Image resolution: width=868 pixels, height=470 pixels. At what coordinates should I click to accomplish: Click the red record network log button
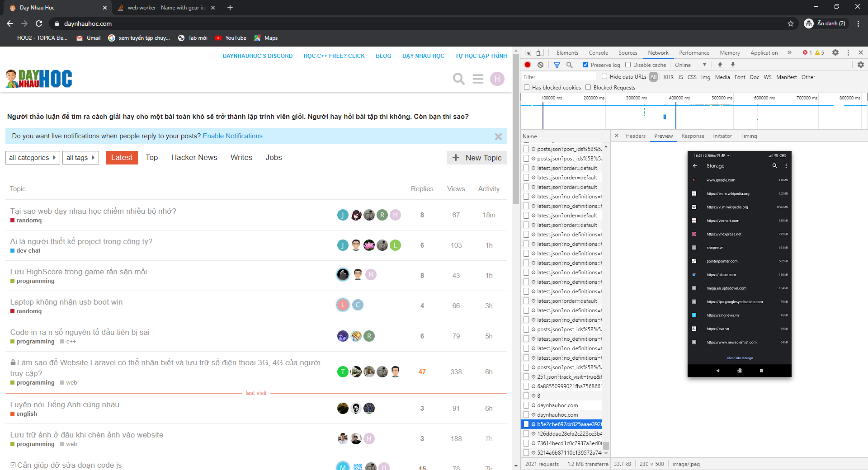coord(528,65)
